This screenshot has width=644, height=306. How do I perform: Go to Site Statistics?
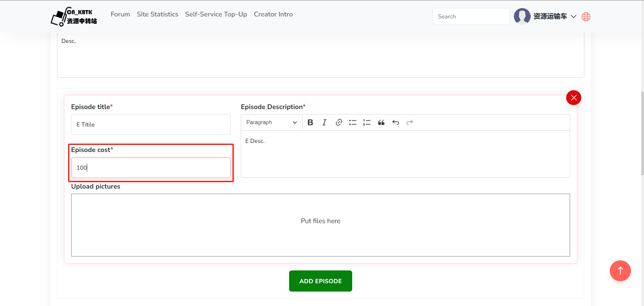157,14
